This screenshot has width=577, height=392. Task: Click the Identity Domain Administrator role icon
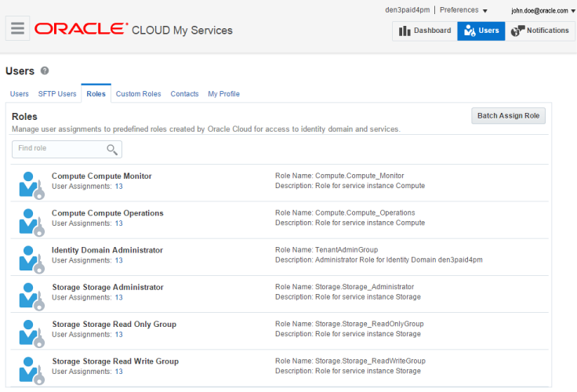click(30, 258)
